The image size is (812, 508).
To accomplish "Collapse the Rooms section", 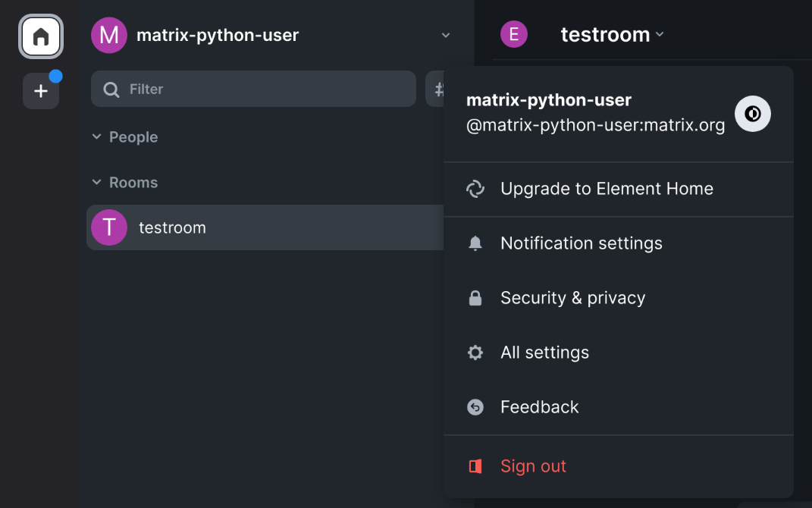I will point(96,182).
